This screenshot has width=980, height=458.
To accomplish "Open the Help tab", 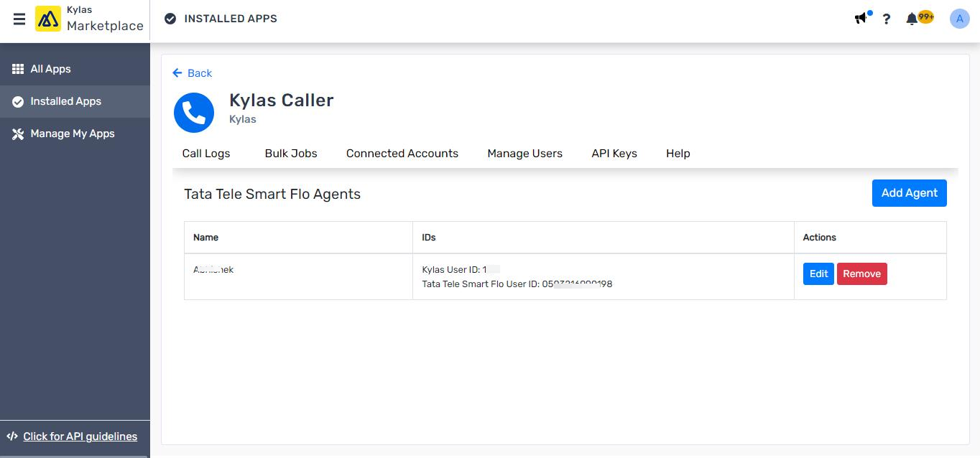I will point(678,153).
